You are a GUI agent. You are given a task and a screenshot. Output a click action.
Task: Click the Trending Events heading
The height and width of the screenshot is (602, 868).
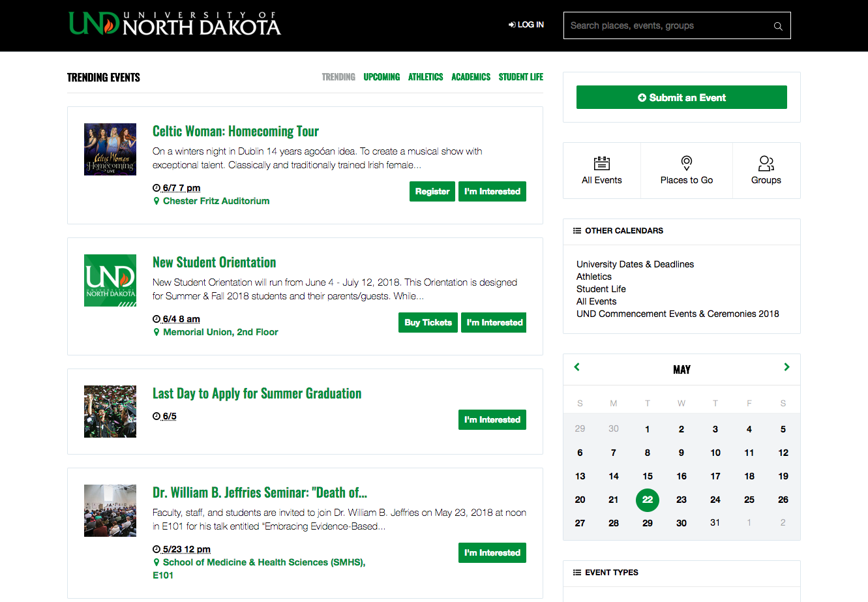104,78
